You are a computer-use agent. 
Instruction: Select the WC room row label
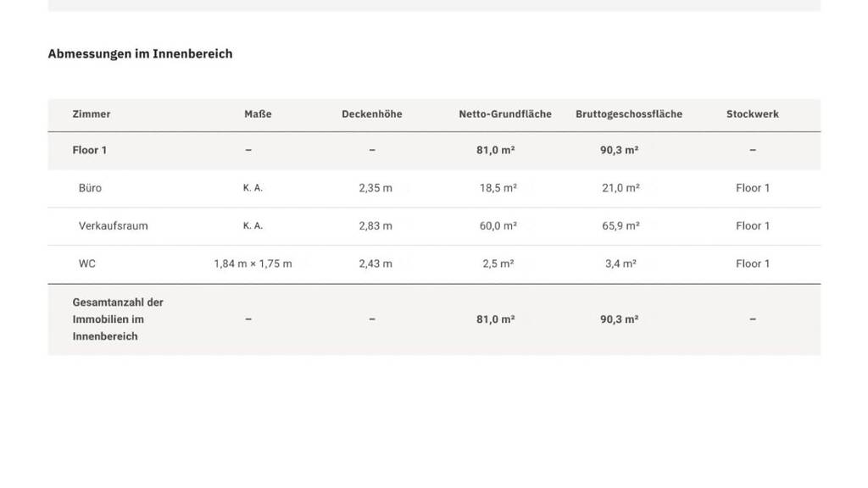pyautogui.click(x=87, y=263)
